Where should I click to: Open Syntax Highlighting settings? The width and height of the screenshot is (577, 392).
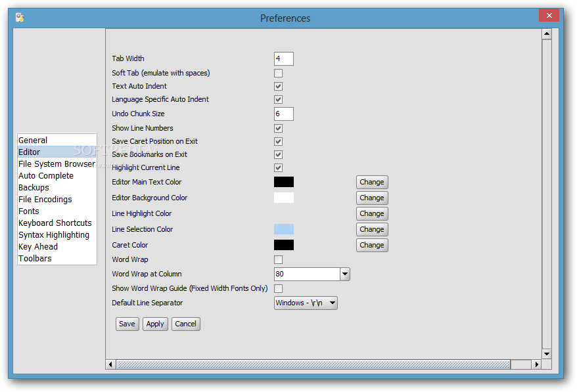[57, 234]
